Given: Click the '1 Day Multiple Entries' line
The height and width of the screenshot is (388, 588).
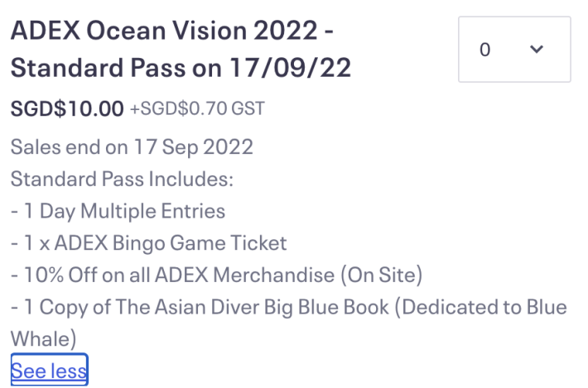Looking at the screenshot, I should (123, 211).
